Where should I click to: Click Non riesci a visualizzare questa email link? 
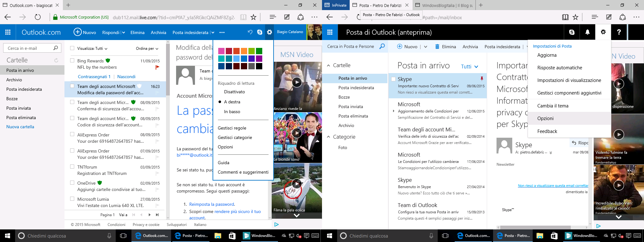click(x=553, y=186)
